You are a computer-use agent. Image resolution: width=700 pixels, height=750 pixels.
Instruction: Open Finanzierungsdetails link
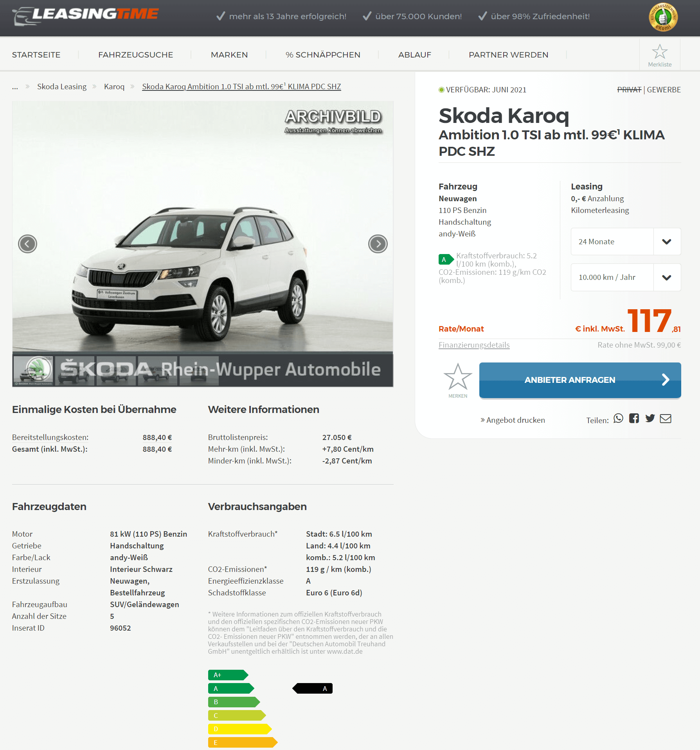[x=474, y=345]
